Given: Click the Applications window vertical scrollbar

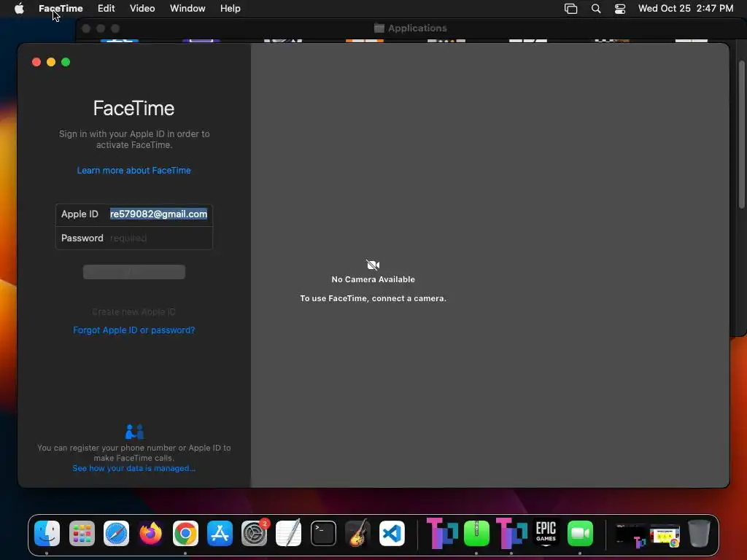Looking at the screenshot, I should (741, 135).
